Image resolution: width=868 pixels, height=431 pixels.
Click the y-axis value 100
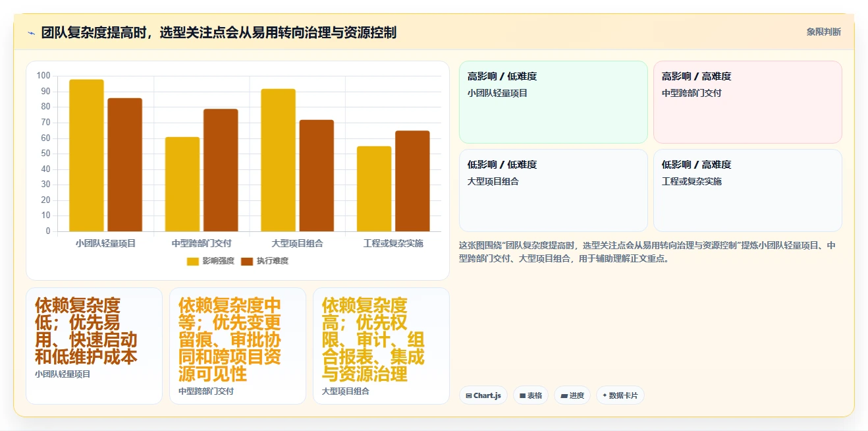(x=43, y=76)
